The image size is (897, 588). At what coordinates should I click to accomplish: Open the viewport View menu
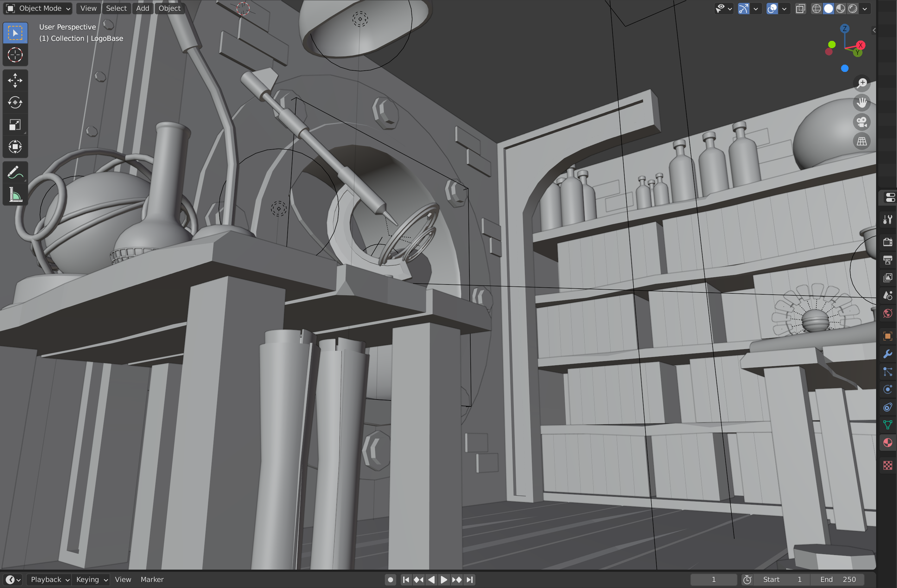tap(88, 8)
